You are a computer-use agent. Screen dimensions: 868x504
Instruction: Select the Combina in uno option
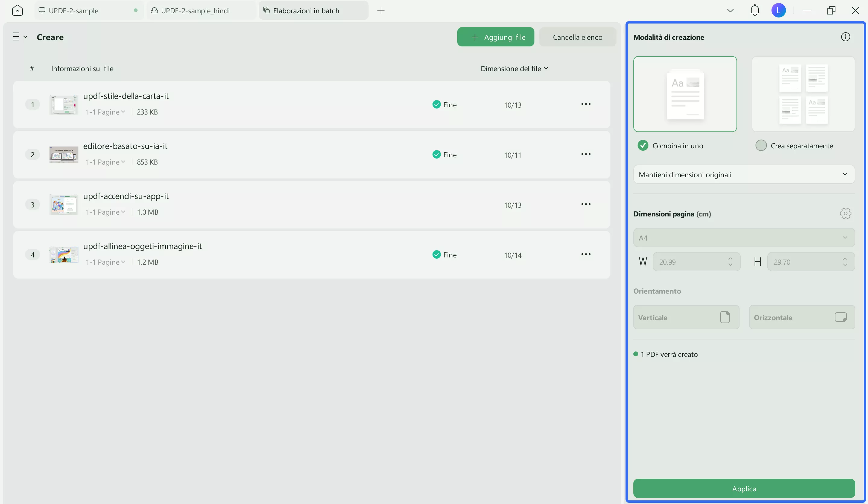643,146
